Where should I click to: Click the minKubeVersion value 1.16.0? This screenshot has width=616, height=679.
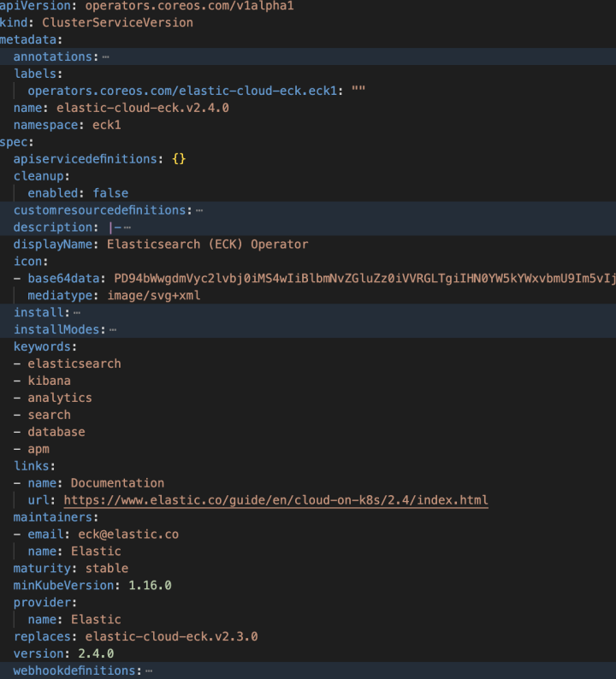point(150,586)
